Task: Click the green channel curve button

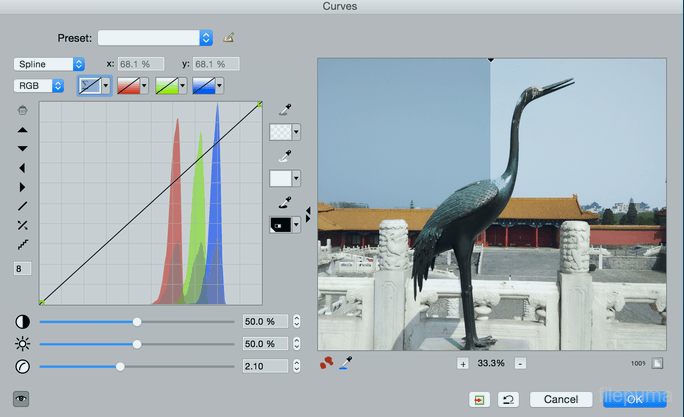Action: (165, 86)
